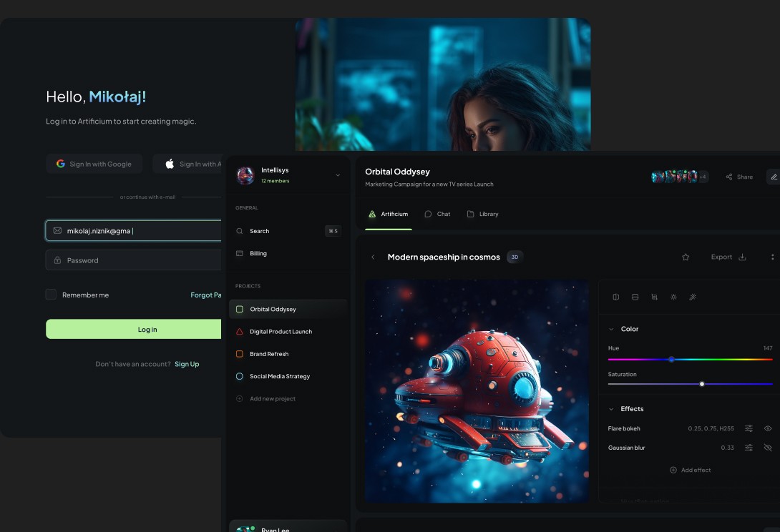Select the brightness sun tool icon
This screenshot has width=780, height=532.
coord(673,297)
